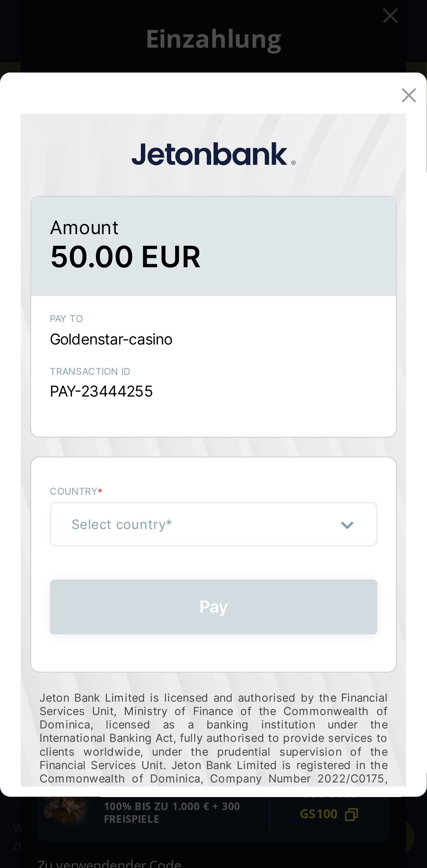Click transaction ID PAY-23444255

tap(101, 391)
